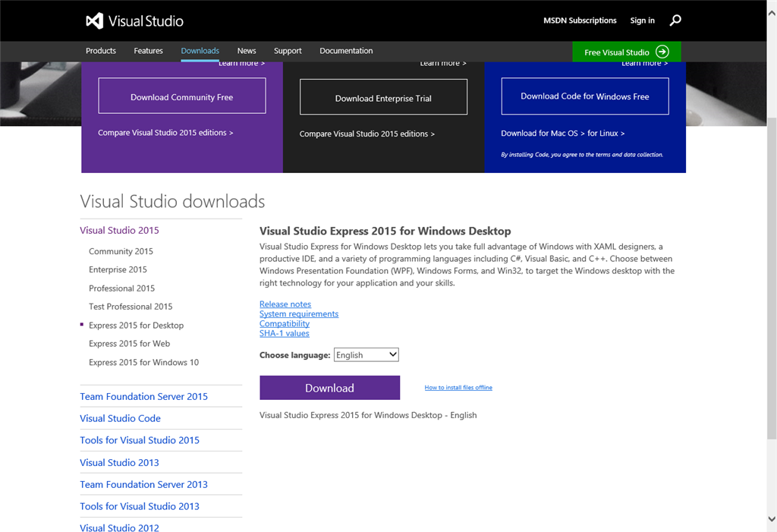Image resolution: width=777 pixels, height=532 pixels.
Task: Select the Downloads nav item
Action: (x=200, y=51)
